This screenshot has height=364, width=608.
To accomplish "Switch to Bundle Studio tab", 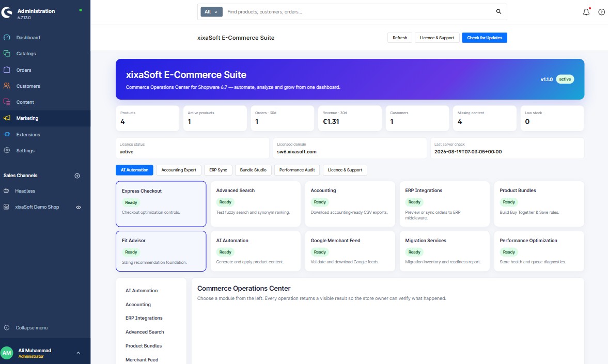I will tap(253, 170).
